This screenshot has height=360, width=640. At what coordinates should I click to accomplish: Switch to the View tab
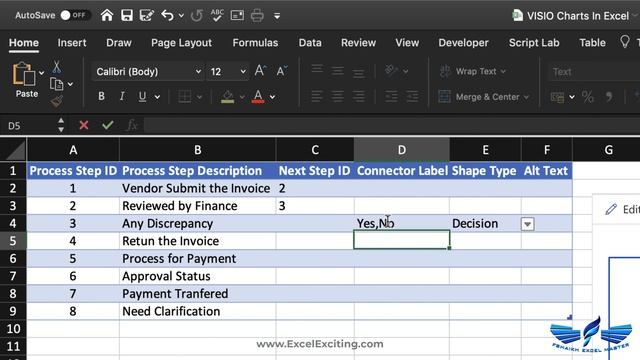click(x=407, y=42)
